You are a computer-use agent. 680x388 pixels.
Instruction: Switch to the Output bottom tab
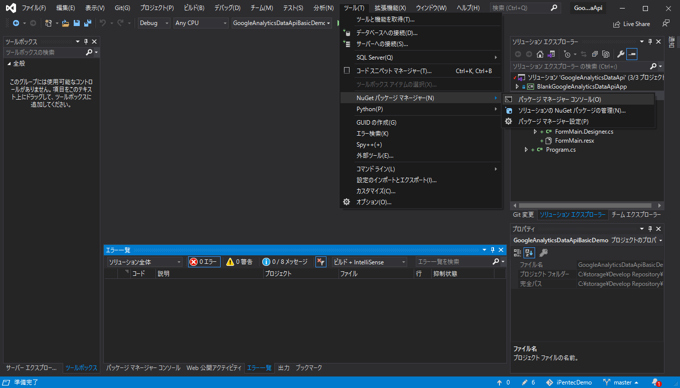click(x=284, y=368)
